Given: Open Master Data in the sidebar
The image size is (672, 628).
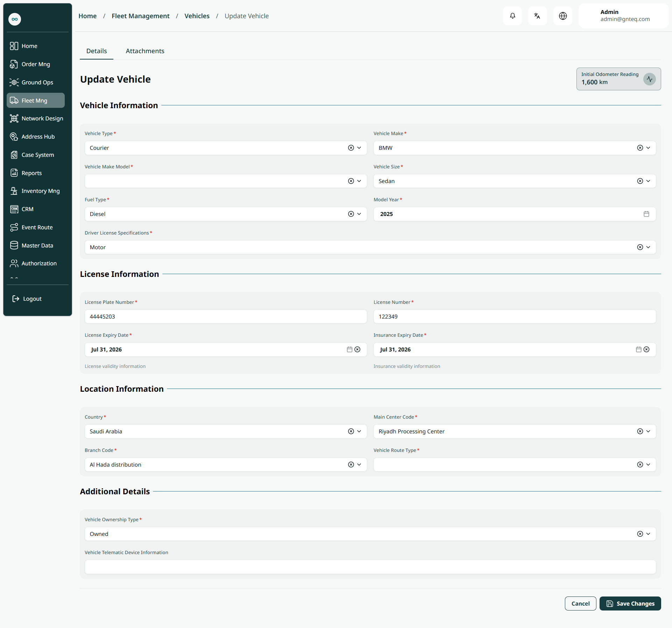Looking at the screenshot, I should click(x=36, y=245).
